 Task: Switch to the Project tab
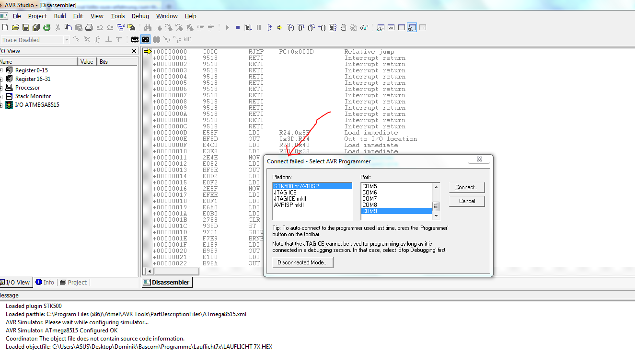tap(73, 282)
